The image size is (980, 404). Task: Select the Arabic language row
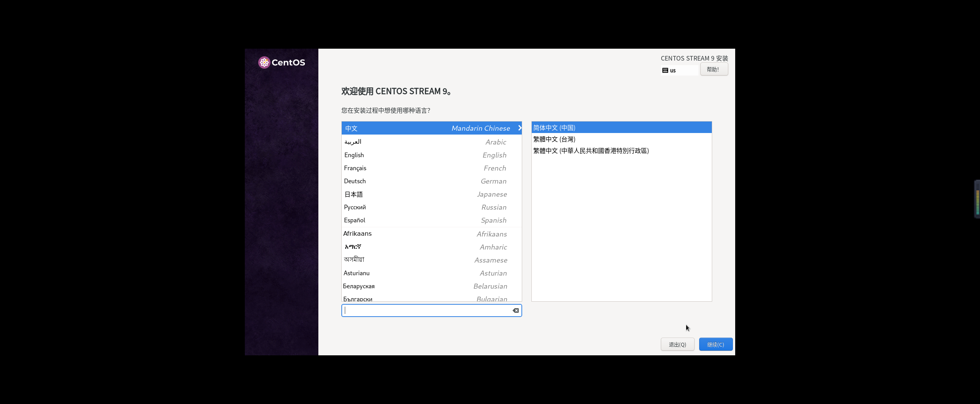click(431, 142)
